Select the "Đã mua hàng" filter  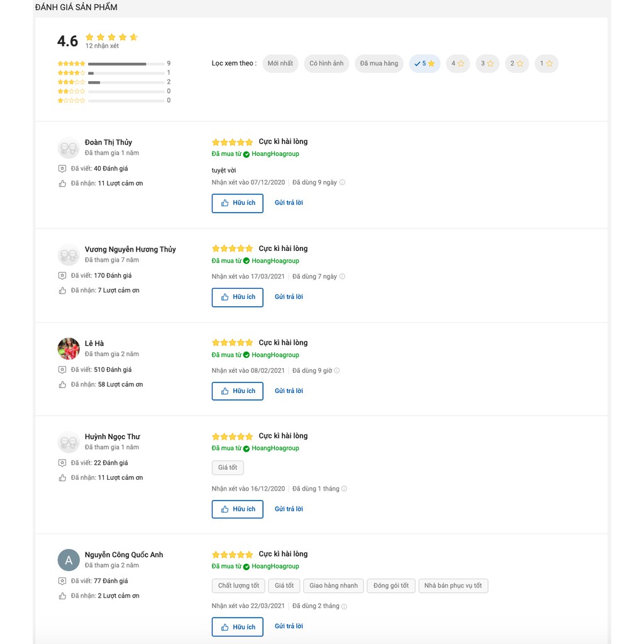(379, 64)
